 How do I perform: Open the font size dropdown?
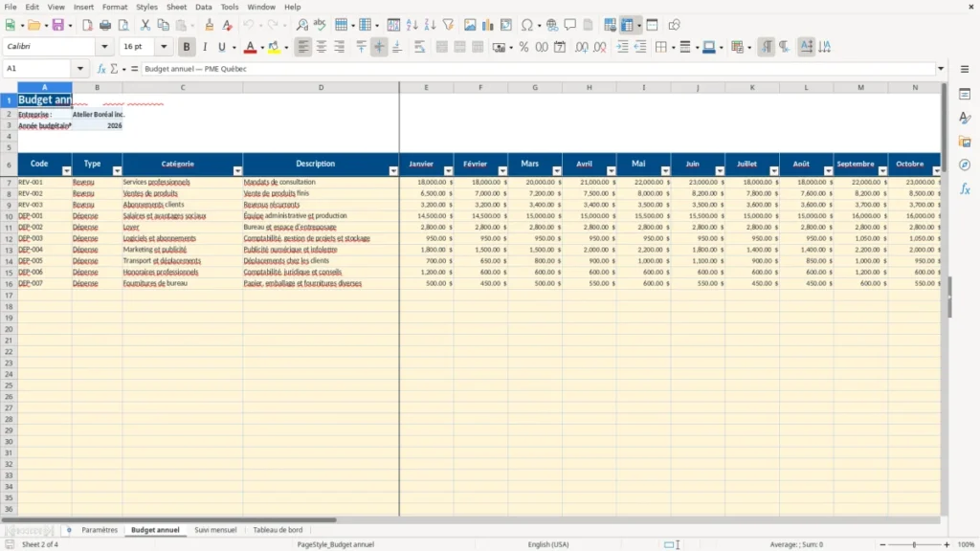(164, 46)
